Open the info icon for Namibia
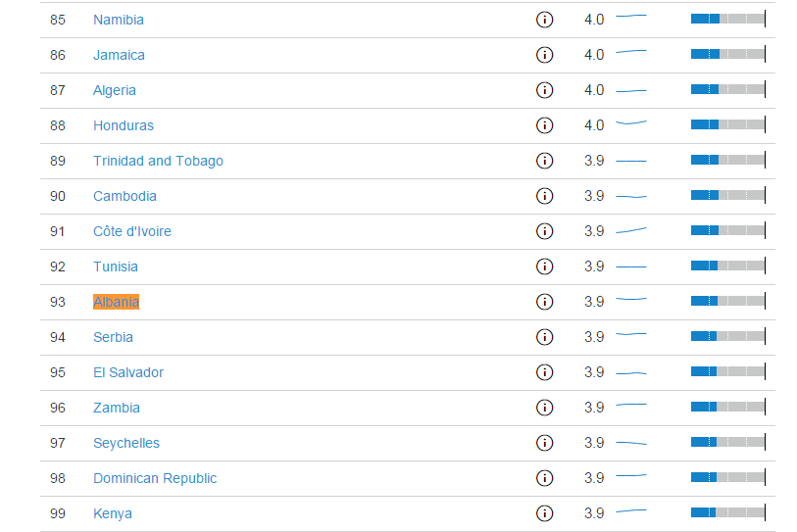The width and height of the screenshot is (797, 532). (x=544, y=20)
